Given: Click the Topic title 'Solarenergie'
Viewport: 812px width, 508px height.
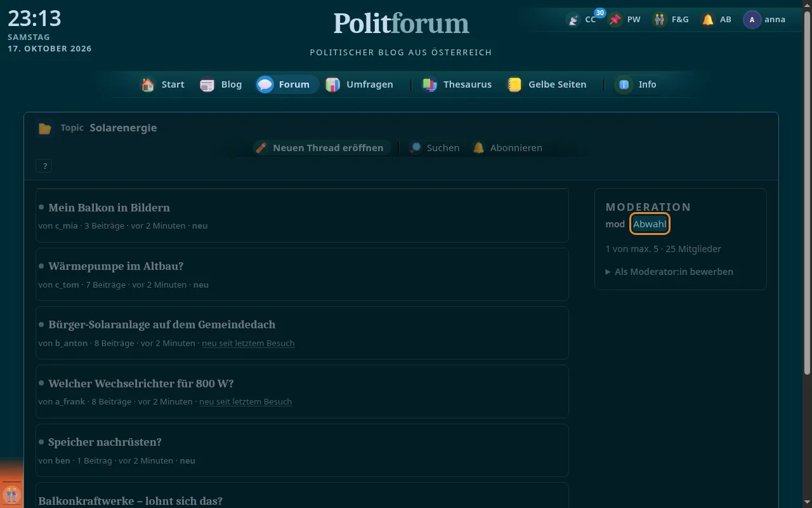Looking at the screenshot, I should click(x=123, y=128).
